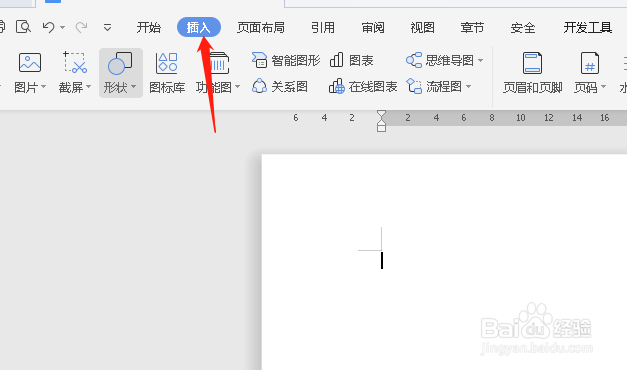Click the Undo arrow icon
This screenshot has width=627, height=370.
click(48, 27)
